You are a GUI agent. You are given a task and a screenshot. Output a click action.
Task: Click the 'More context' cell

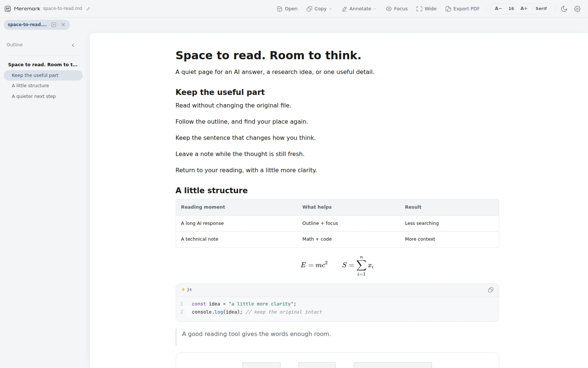tap(420, 239)
